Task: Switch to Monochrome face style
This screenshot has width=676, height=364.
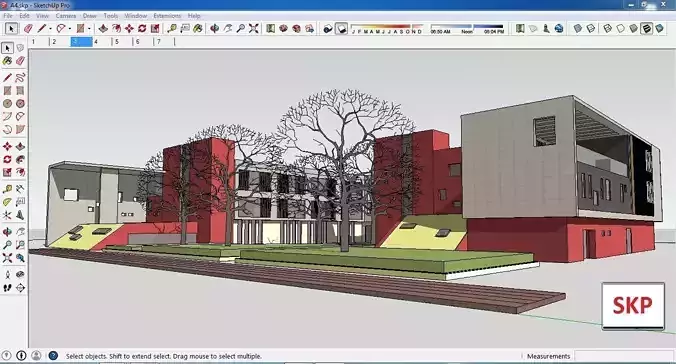Action: [x=659, y=28]
